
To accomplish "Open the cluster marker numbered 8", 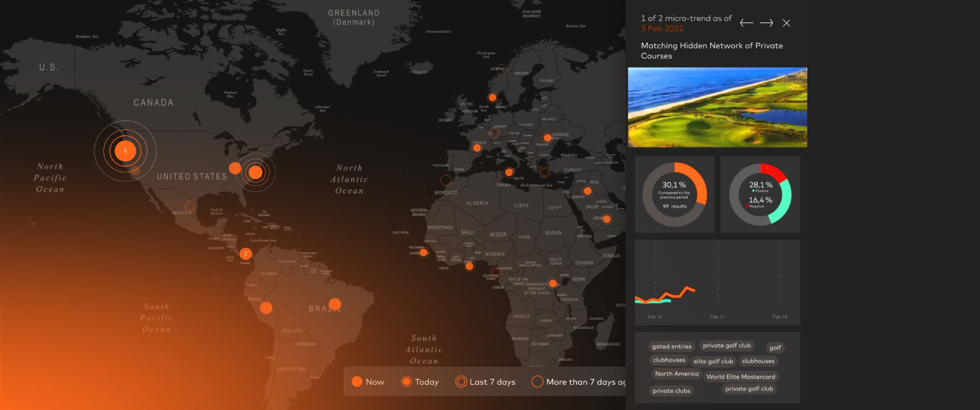I will (x=125, y=151).
